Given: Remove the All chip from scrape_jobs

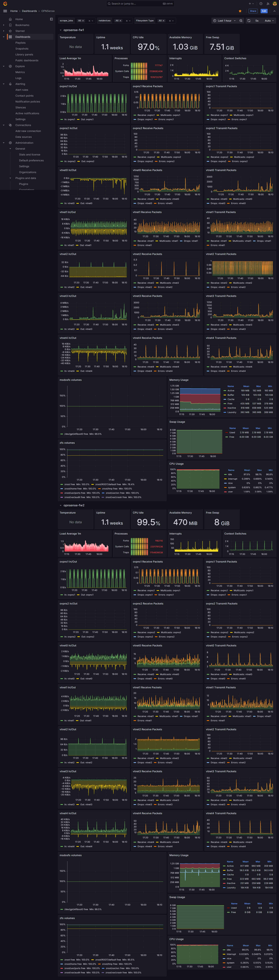Looking at the screenshot, I should (83, 21).
